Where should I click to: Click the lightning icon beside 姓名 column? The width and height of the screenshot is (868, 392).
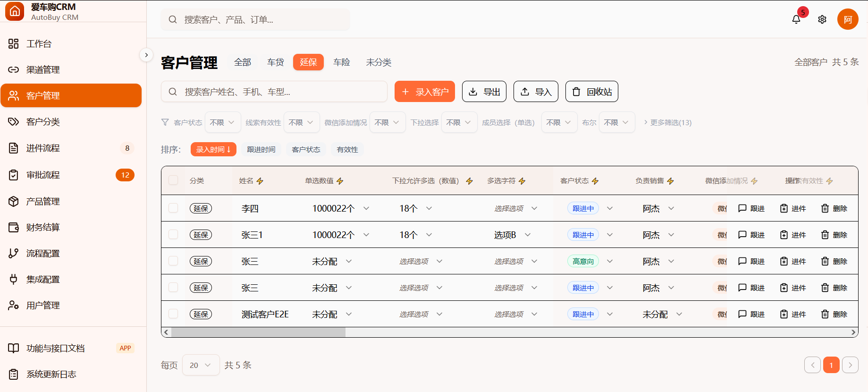260,181
